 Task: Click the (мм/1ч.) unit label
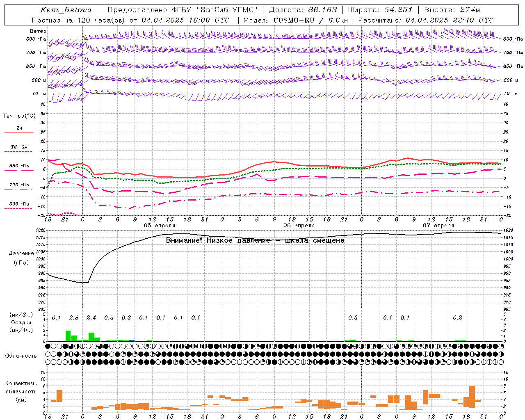pyautogui.click(x=21, y=330)
